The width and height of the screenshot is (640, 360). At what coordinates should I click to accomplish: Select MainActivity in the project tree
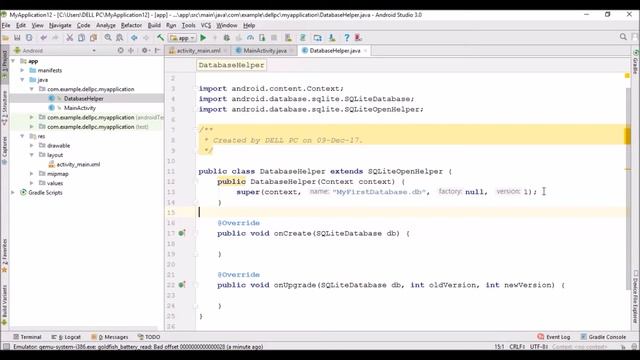[x=80, y=108]
